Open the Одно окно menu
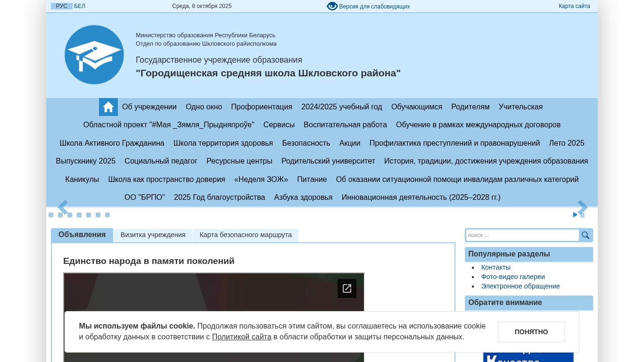 click(x=204, y=107)
